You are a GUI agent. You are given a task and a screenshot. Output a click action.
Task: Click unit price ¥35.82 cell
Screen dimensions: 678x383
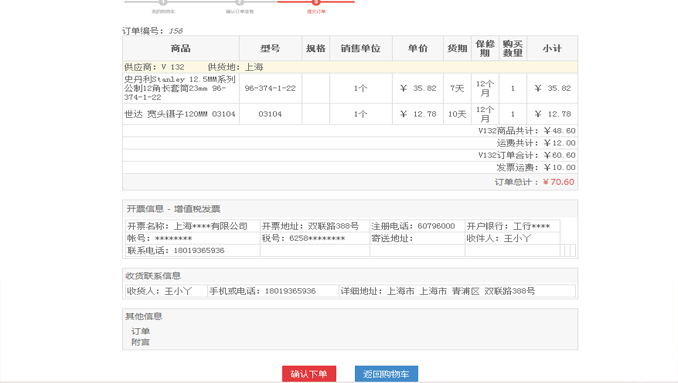(418, 88)
